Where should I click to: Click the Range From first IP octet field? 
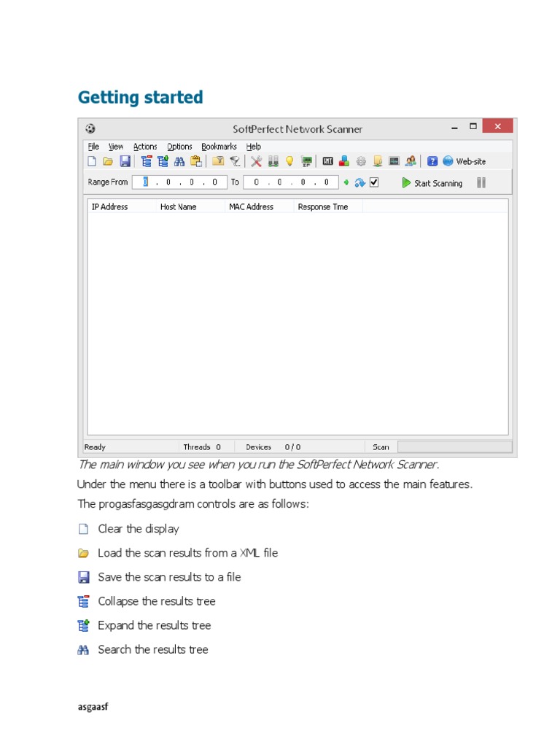[x=146, y=182]
